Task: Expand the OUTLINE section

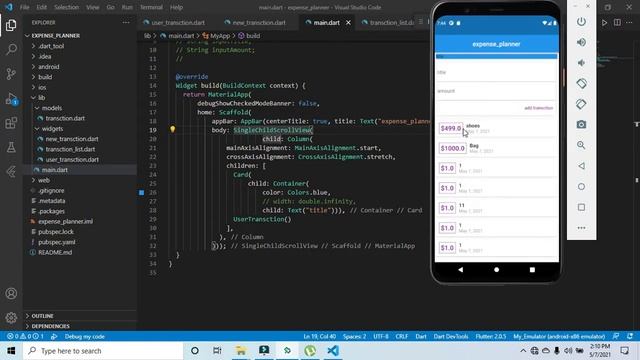Action: 42,316
